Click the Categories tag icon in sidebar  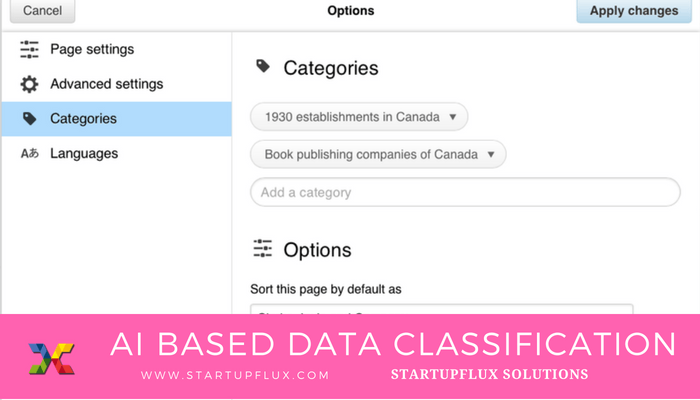tap(29, 119)
